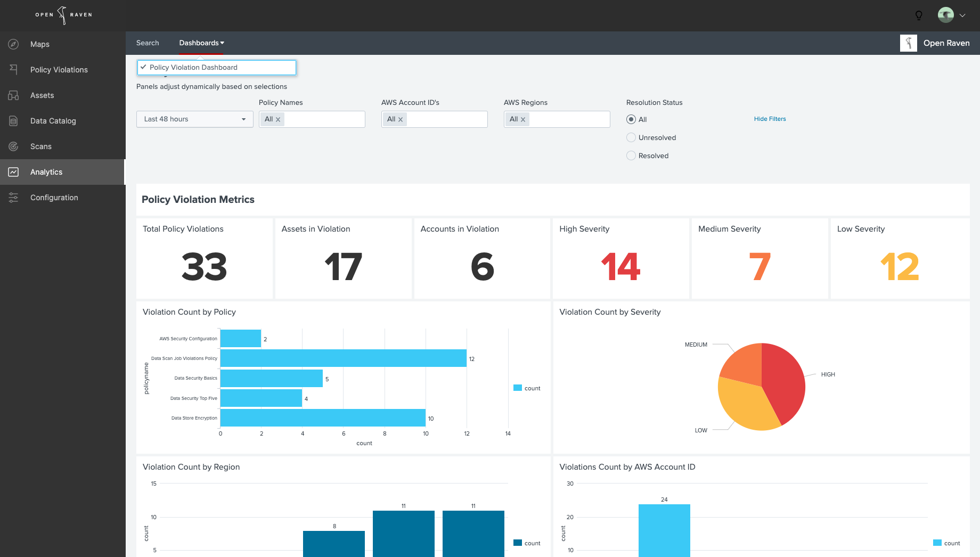Screen dimensions: 980x557
Task: Click the lightbulb tips icon
Action: click(919, 15)
